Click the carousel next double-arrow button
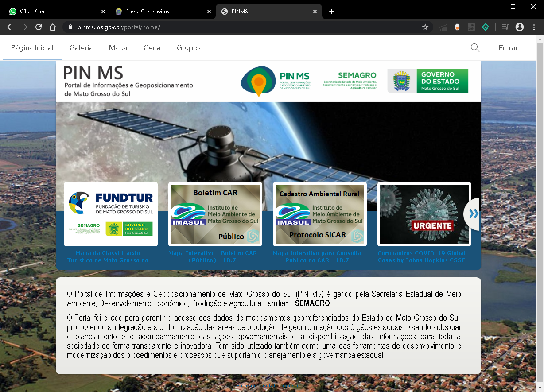Image resolution: width=544 pixels, height=392 pixels. tap(473, 214)
